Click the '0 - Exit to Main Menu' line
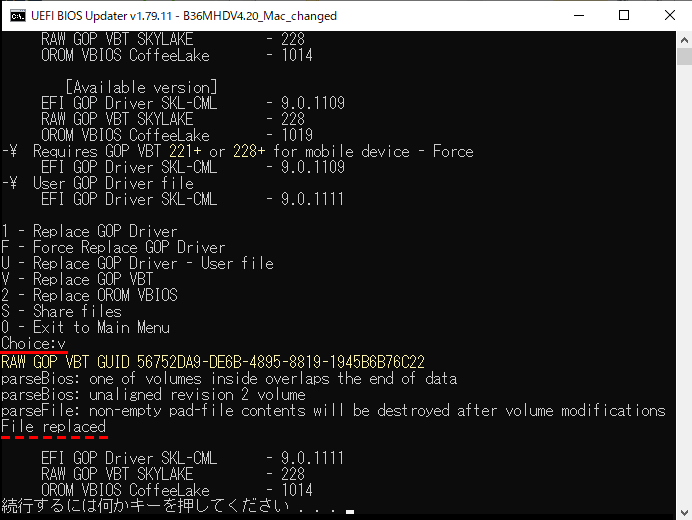Image resolution: width=692 pixels, height=520 pixels. click(x=85, y=327)
